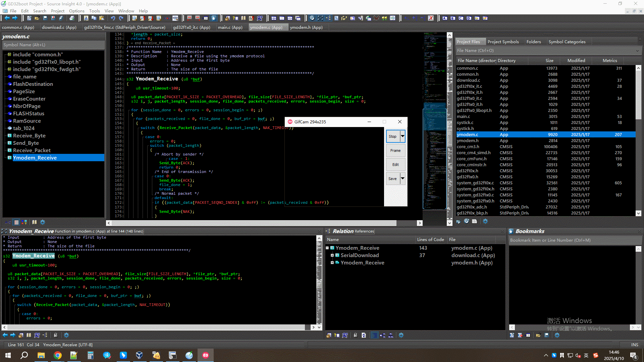The width and height of the screenshot is (644, 362).
Task: Click the Save file toolbar icon
Action: pyautogui.click(x=45, y=18)
